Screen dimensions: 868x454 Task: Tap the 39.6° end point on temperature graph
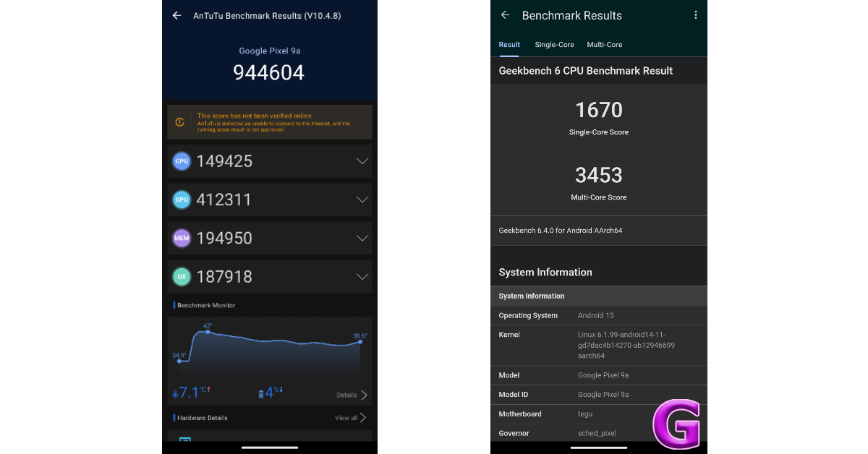tap(361, 341)
